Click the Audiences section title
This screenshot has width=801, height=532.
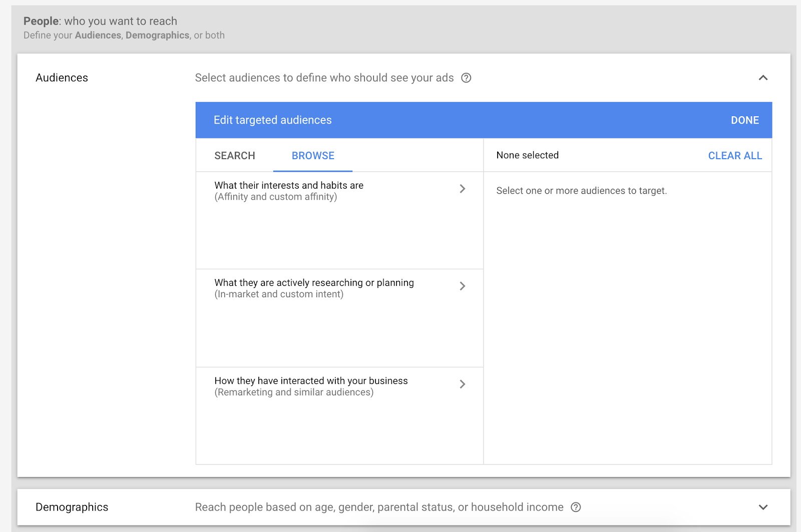[x=62, y=78]
